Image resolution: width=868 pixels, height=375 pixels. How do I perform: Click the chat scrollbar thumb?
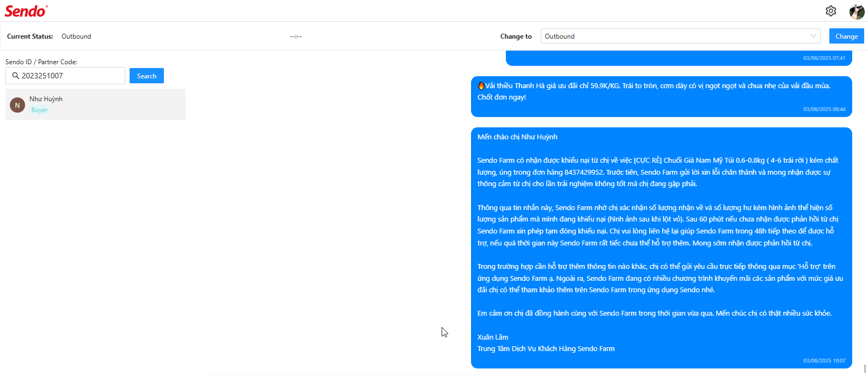(x=865, y=369)
